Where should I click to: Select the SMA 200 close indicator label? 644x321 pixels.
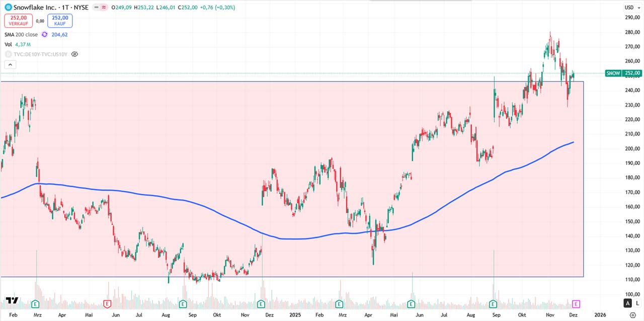[21, 35]
